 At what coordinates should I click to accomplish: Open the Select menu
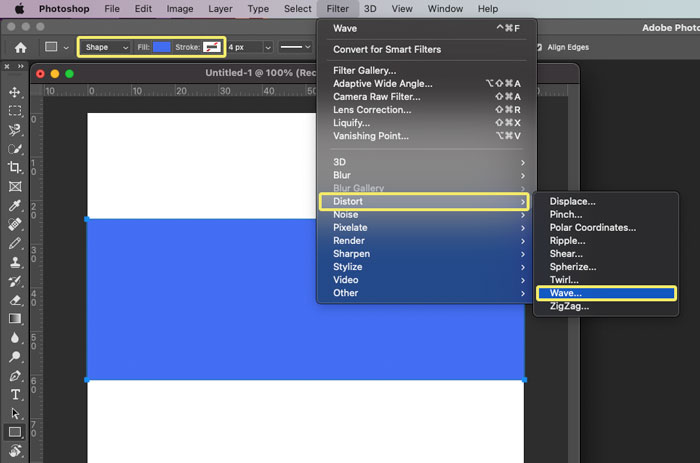pos(297,8)
